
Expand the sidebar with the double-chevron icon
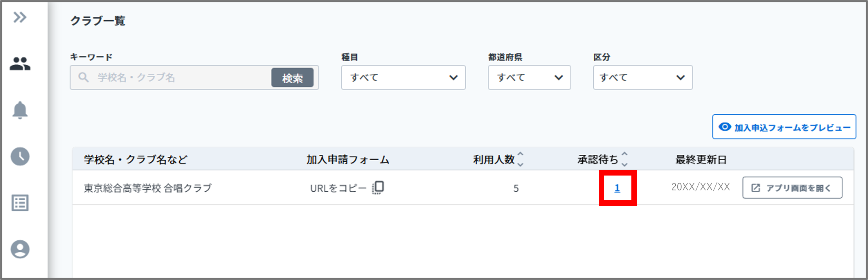point(20,17)
